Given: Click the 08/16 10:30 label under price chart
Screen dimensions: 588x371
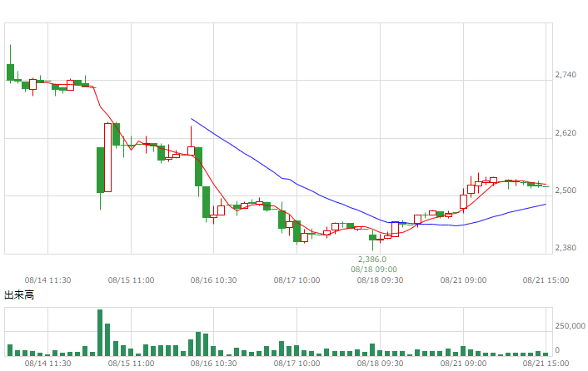Looking at the screenshot, I should pos(213,280).
